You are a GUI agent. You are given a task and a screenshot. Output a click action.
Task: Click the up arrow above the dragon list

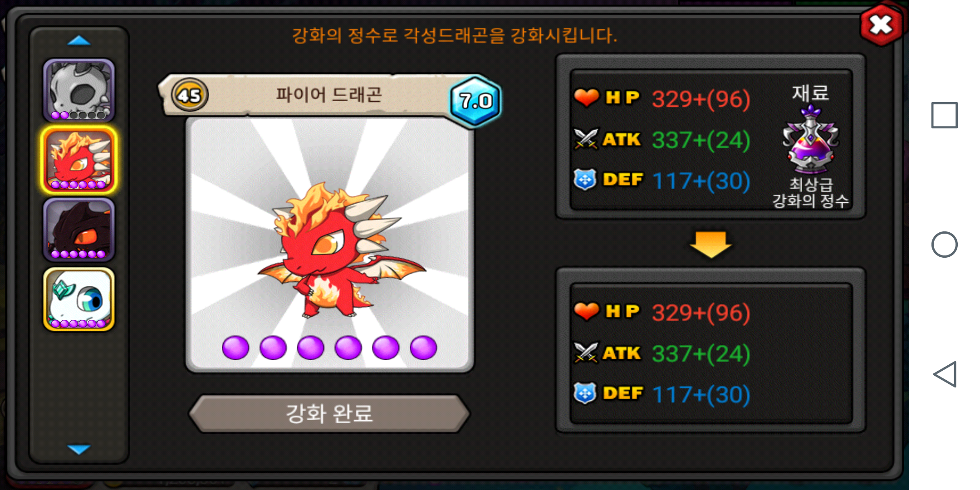pos(79,41)
